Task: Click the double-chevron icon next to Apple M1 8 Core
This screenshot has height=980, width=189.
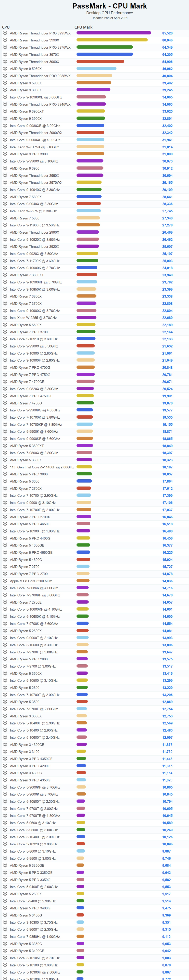Action: point(5,581)
